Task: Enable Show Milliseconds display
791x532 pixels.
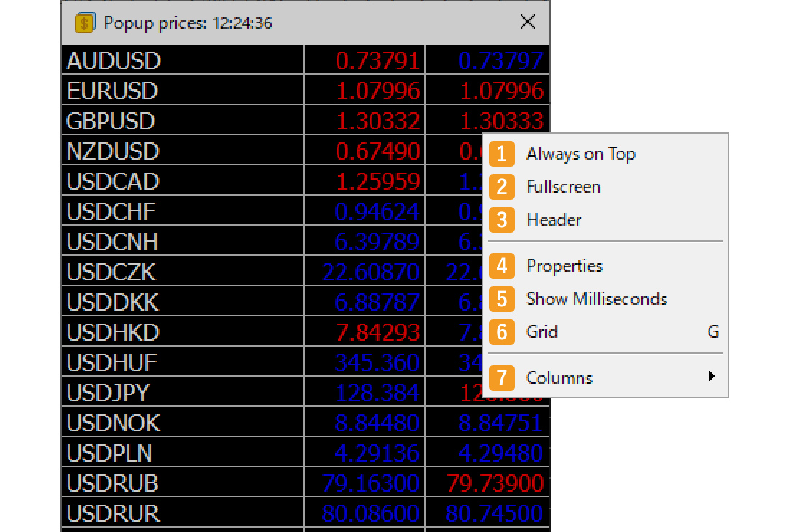Action: [x=598, y=299]
